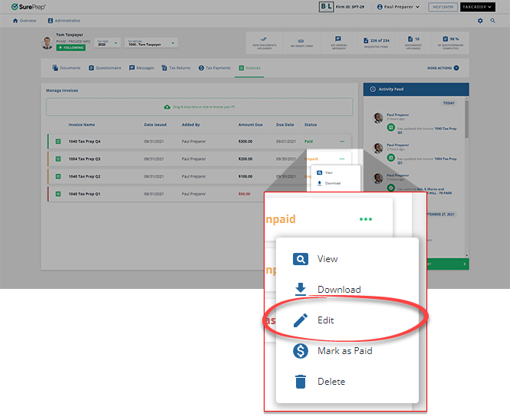Open the Tax Payments tab
The width and height of the screenshot is (510, 420).
pyautogui.click(x=214, y=68)
